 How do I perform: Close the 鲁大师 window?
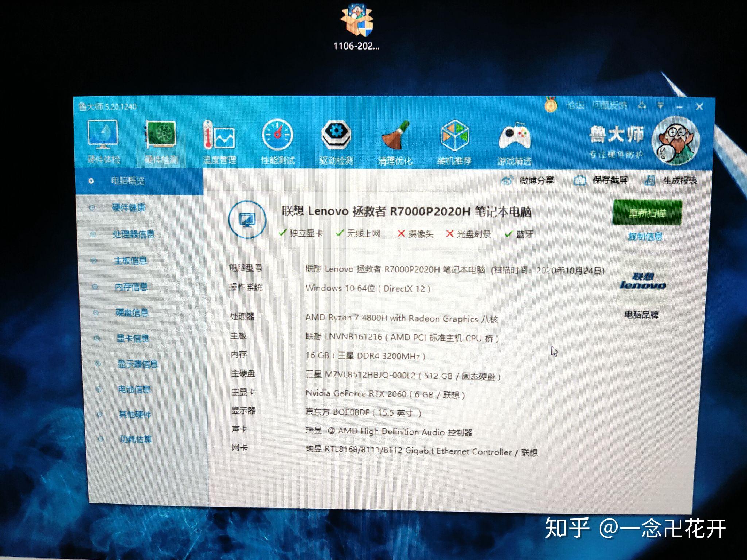coord(699,106)
